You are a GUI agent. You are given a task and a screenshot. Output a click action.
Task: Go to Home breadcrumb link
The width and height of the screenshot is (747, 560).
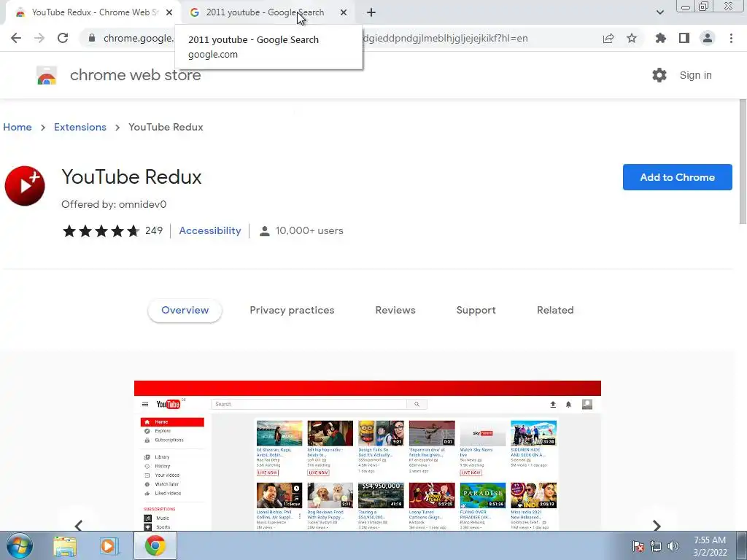pyautogui.click(x=18, y=127)
